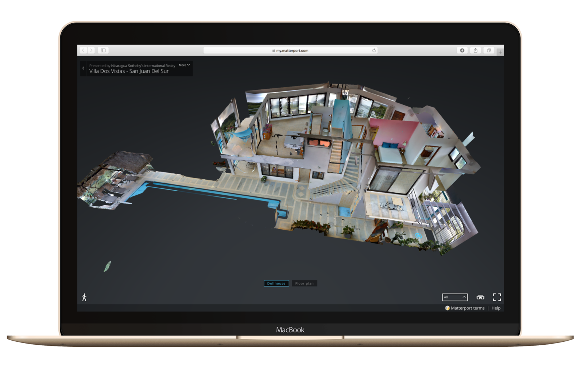Select the Dollhouse view mode
Image resolution: width=588 pixels, height=368 pixels.
[x=276, y=283]
